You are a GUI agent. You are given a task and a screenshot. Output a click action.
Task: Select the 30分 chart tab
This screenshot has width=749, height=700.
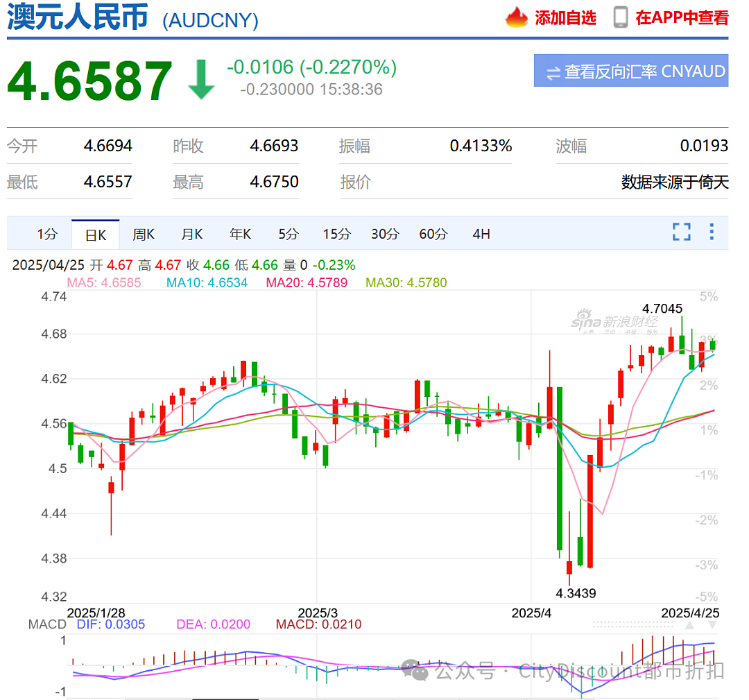click(x=385, y=234)
